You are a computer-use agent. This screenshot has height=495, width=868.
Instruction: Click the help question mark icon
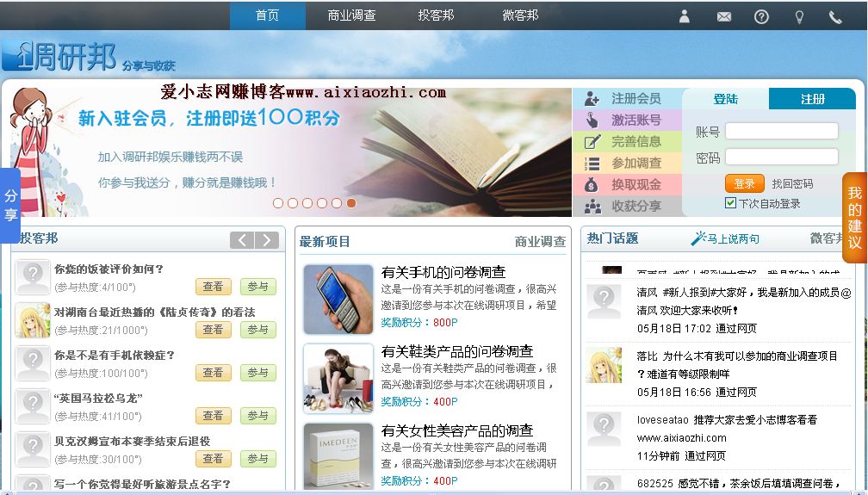(761, 16)
